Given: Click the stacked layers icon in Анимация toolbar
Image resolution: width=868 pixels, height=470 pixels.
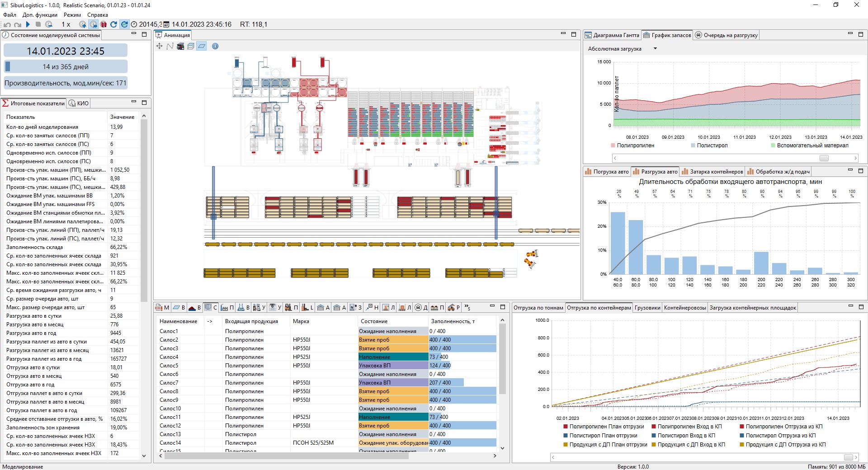Looking at the screenshot, I should [x=191, y=46].
